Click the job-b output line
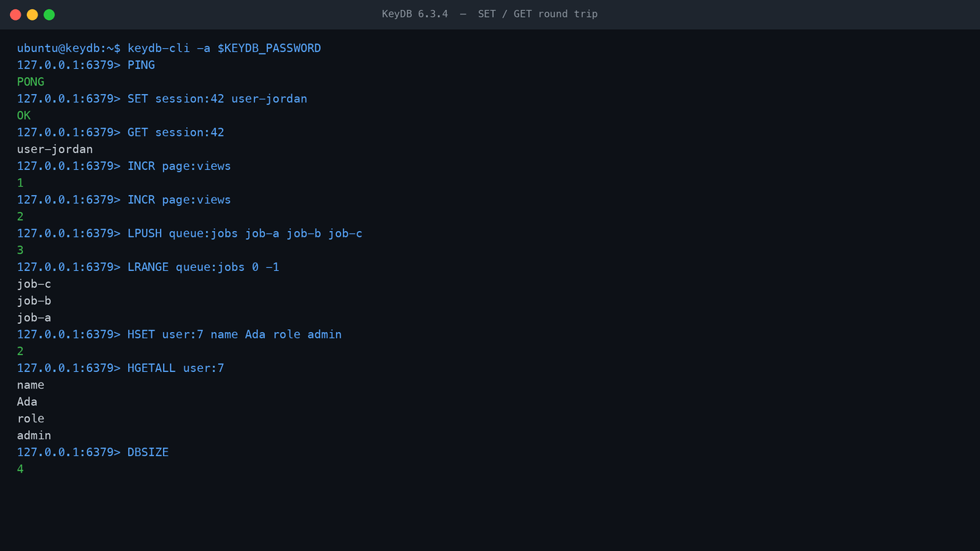 pyautogui.click(x=34, y=301)
